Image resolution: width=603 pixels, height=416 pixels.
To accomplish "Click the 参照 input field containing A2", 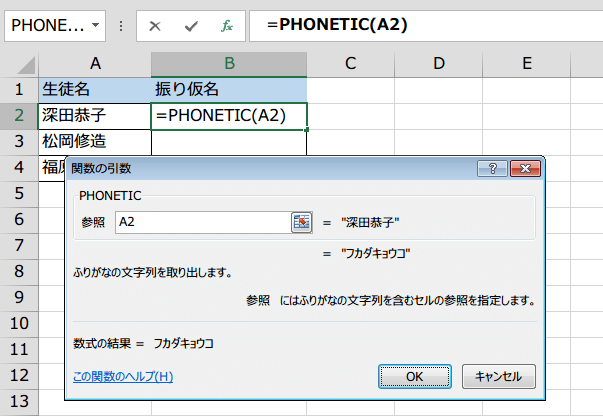I will pos(202,223).
